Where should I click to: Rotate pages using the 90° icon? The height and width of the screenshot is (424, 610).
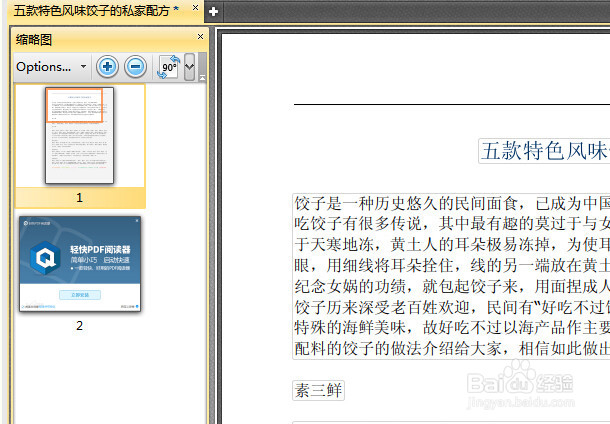168,67
